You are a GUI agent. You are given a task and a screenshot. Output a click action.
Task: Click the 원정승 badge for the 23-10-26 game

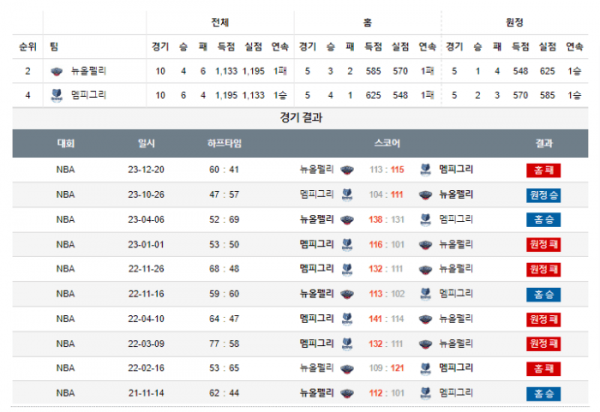pyautogui.click(x=543, y=195)
